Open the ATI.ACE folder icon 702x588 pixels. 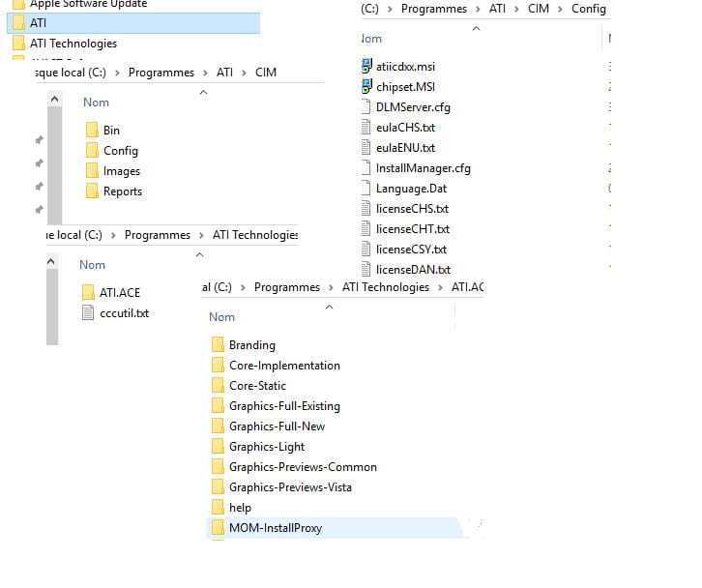click(88, 292)
